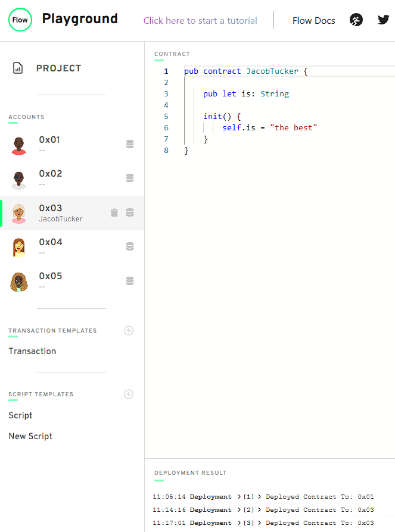Image resolution: width=395 pixels, height=532 pixels.
Task: Click the "the best" string in code
Action: click(x=294, y=128)
